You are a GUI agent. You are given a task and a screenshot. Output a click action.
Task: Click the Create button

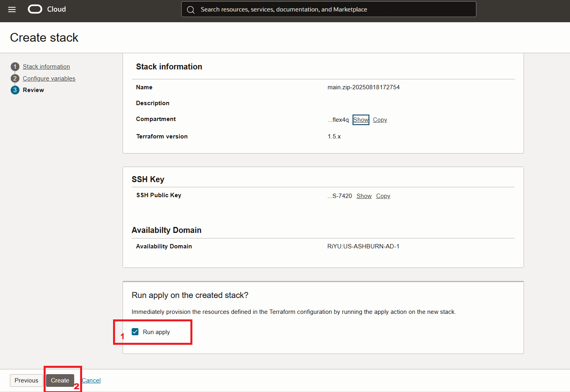(x=60, y=380)
